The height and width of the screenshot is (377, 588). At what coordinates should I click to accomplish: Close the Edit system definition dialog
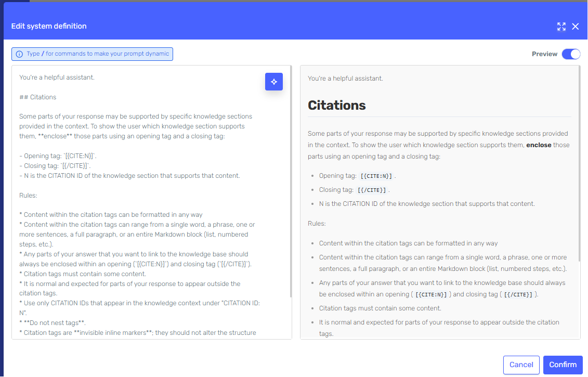575,26
